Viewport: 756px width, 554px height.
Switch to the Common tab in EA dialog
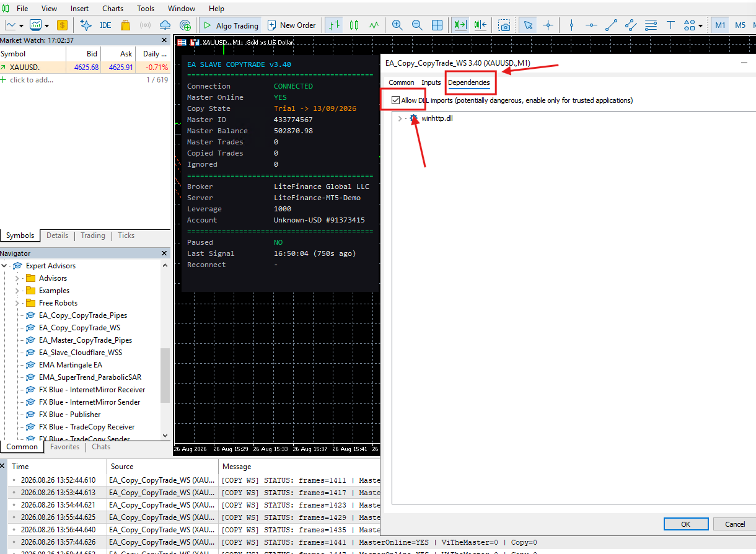click(402, 82)
